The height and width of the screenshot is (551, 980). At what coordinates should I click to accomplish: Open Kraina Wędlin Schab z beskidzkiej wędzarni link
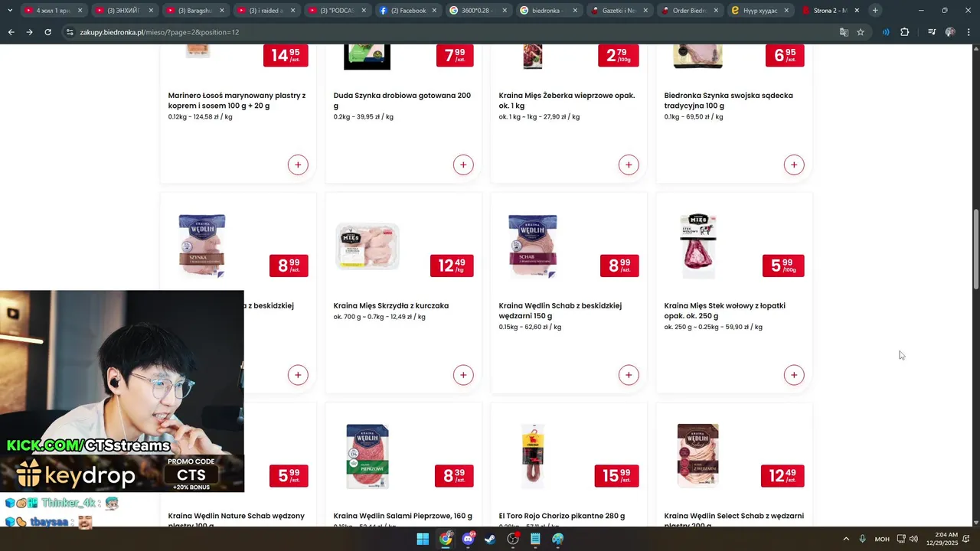click(560, 311)
